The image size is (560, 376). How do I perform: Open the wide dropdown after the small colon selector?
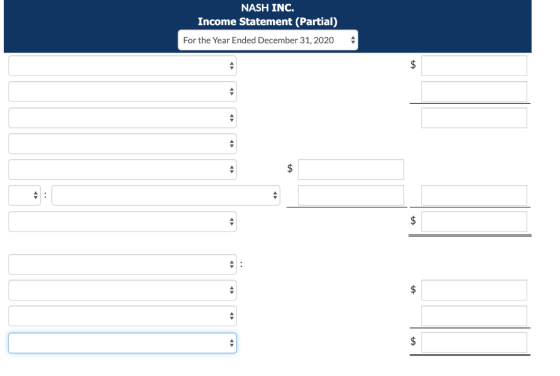[x=166, y=195]
